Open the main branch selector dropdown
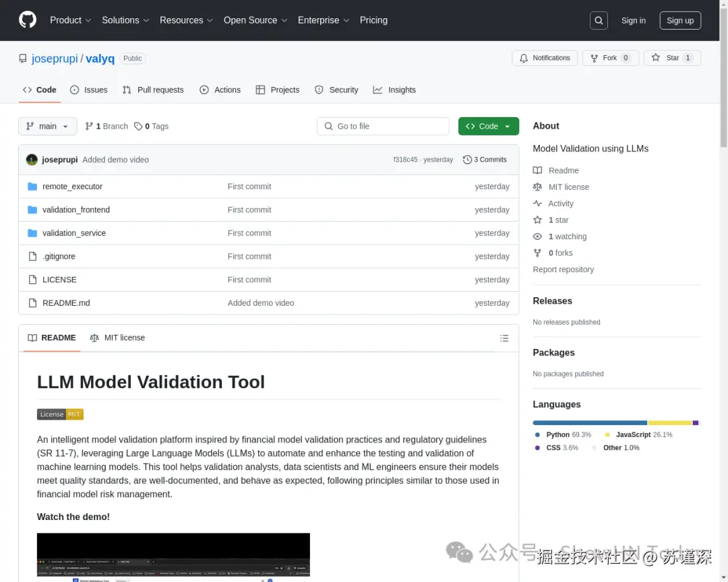 coord(47,126)
